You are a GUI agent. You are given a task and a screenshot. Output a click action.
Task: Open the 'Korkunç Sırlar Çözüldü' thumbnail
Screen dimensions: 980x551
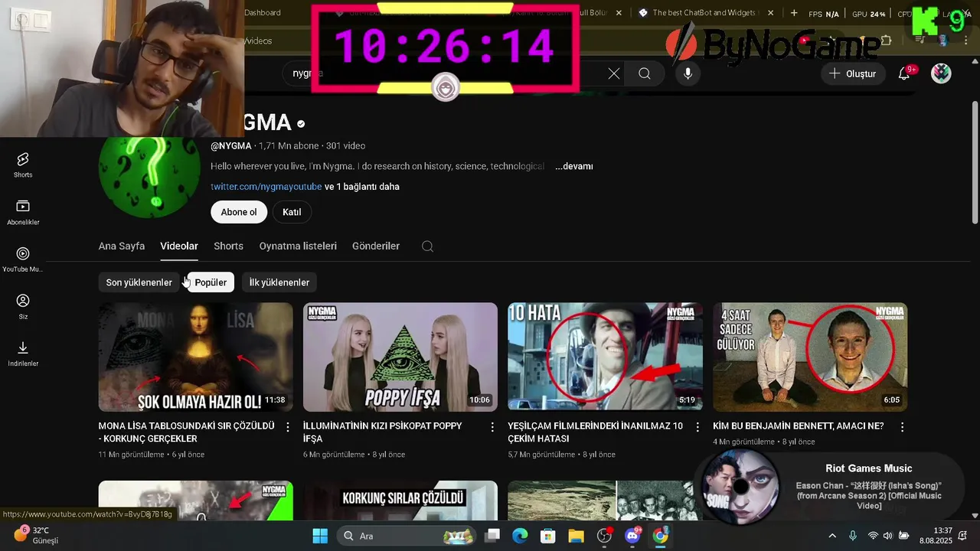click(400, 500)
